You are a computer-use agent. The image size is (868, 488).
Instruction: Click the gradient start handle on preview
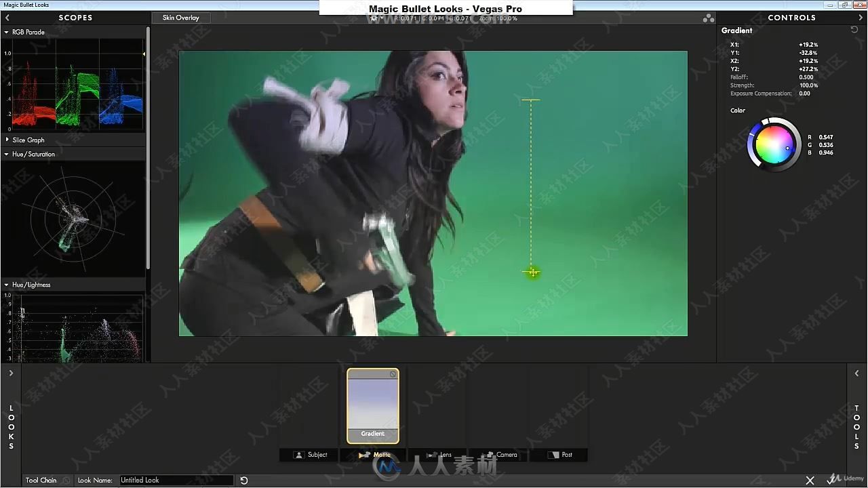pos(531,100)
